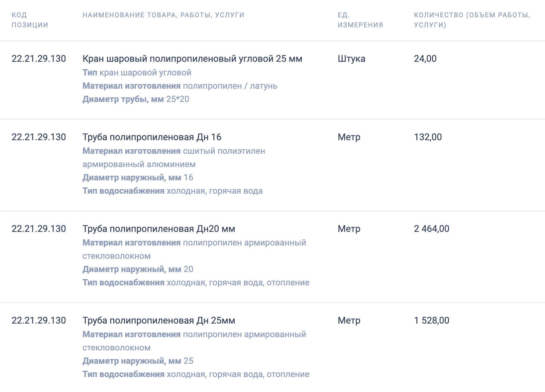Select the 'Труба полипропиленовая Дн20 мм' item

[159, 229]
